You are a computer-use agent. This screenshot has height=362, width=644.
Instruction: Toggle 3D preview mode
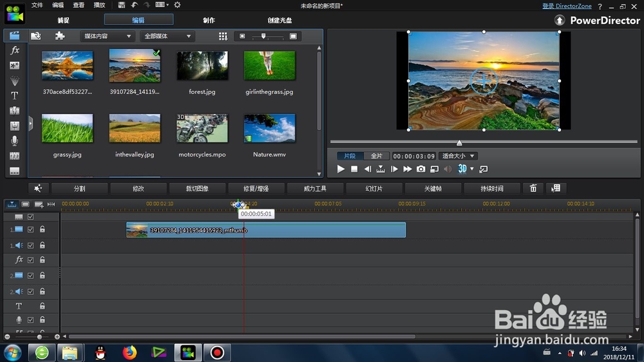pos(462,169)
